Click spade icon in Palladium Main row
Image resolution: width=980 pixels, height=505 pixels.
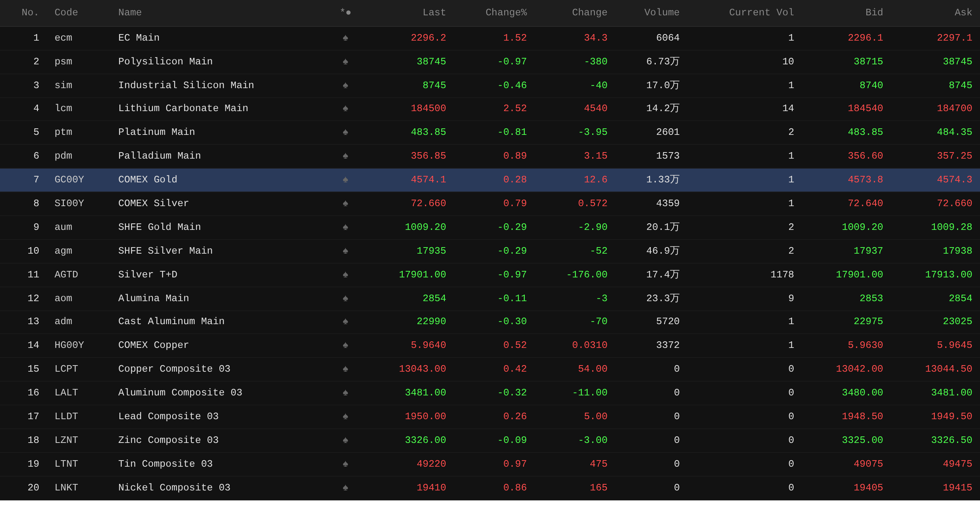tap(345, 156)
